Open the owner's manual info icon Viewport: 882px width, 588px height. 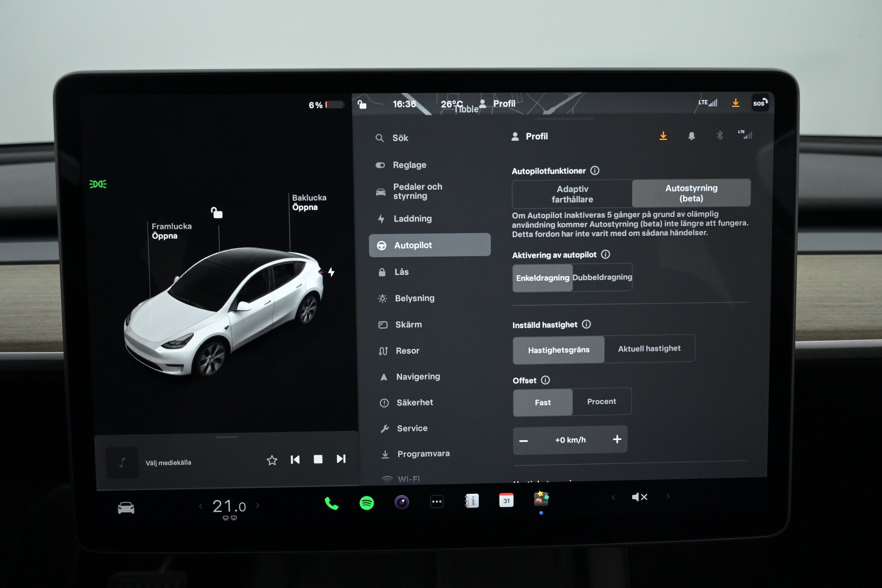tap(472, 501)
